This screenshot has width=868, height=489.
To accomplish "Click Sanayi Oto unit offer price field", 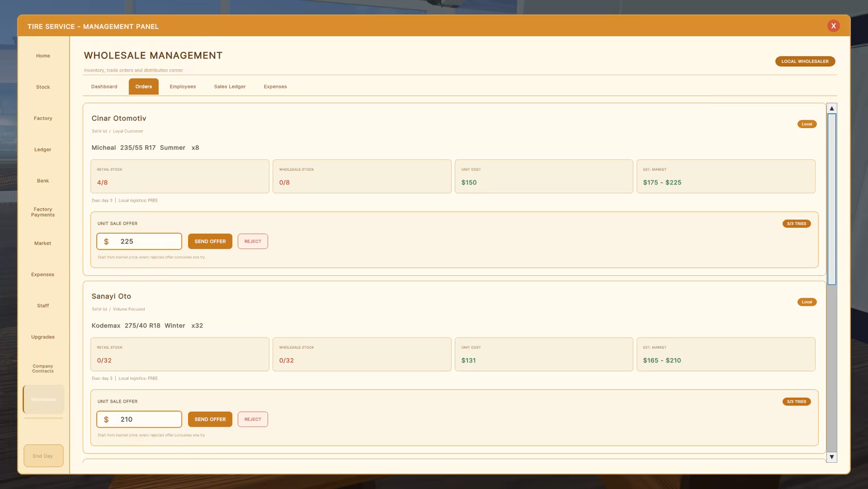I will pyautogui.click(x=139, y=419).
